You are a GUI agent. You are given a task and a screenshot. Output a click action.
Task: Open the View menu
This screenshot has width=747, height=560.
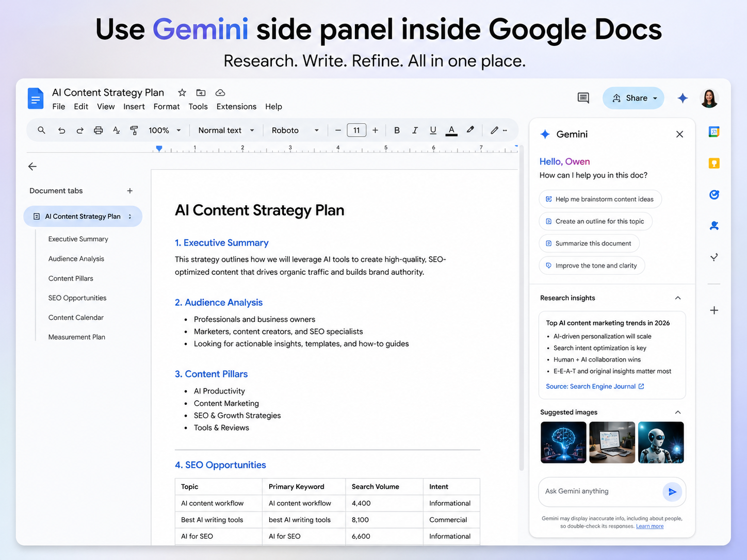pyautogui.click(x=106, y=107)
